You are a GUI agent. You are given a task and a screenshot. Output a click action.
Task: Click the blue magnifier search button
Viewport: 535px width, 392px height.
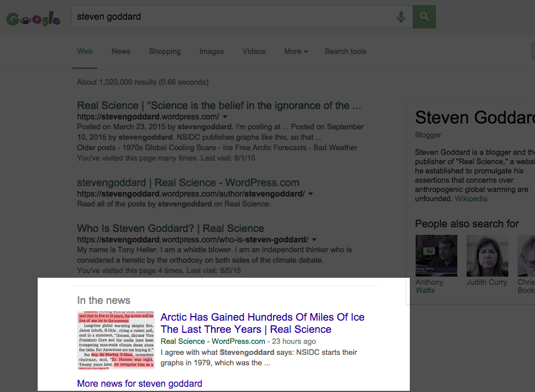click(424, 17)
